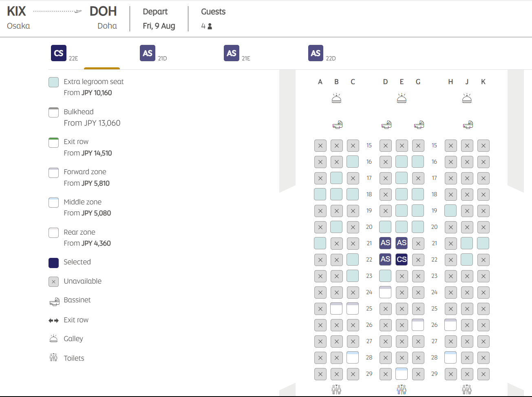
Task: Choose extra legroom seat 16G
Action: pos(418,162)
